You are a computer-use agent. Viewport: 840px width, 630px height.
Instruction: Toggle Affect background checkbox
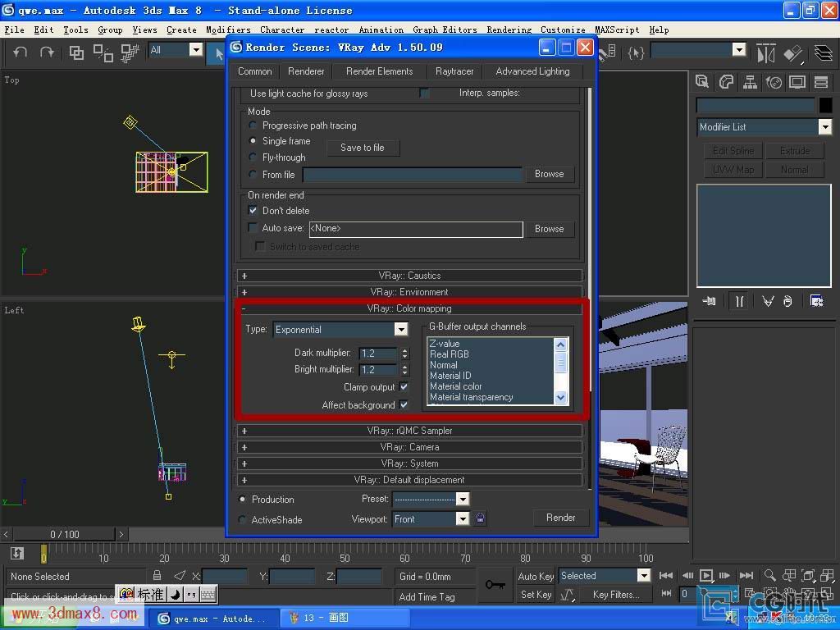[404, 404]
